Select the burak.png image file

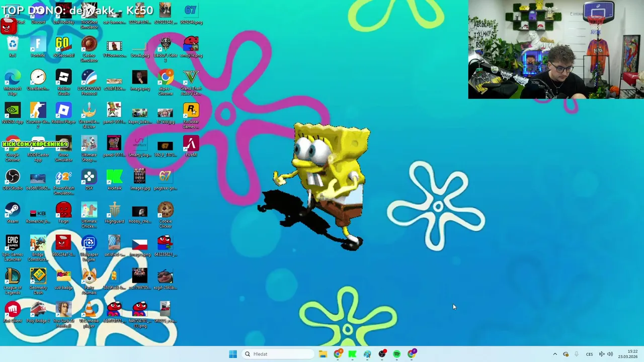tap(140, 47)
